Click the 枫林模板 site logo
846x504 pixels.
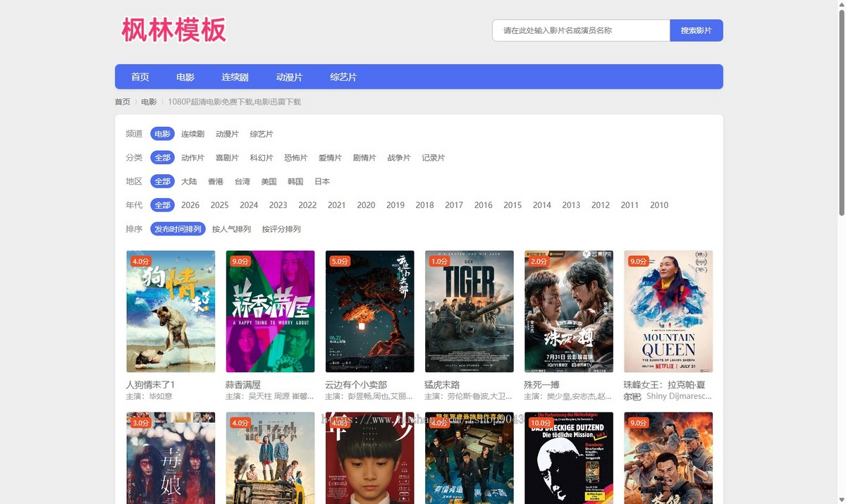174,30
